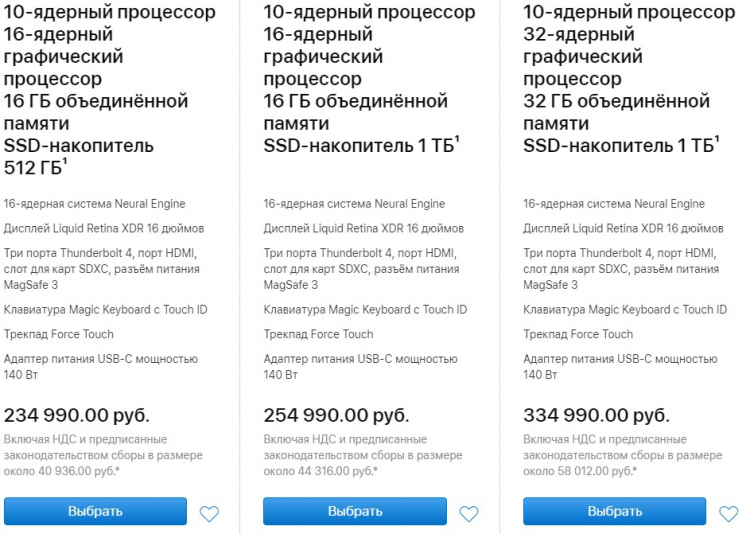Click Выбрать under the 254 990.00 руб. price
750x534 pixels.
(x=355, y=511)
